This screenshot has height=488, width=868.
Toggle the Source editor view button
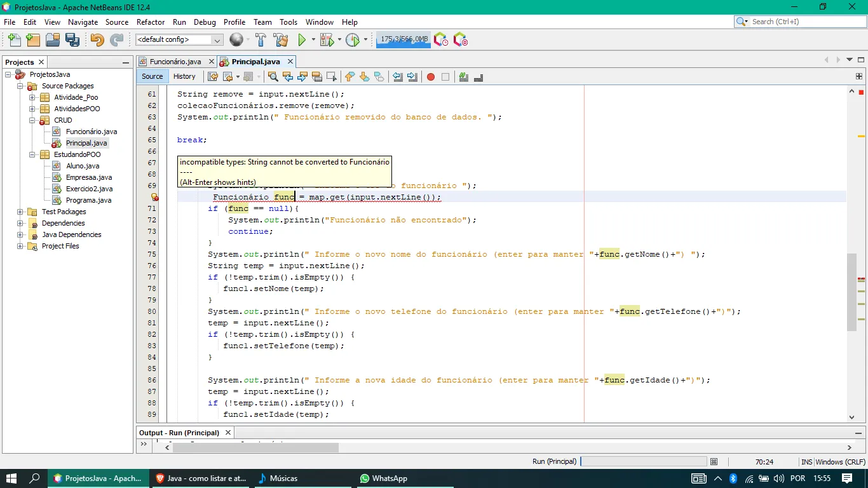153,76
